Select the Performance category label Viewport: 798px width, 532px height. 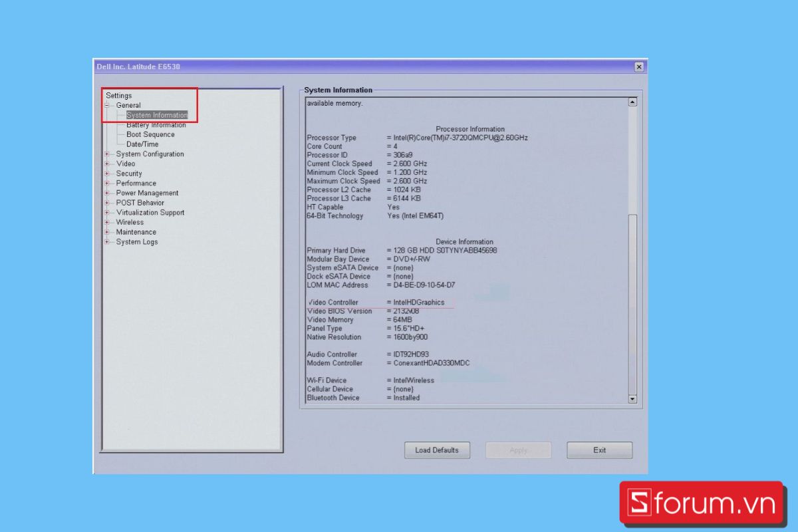pos(136,184)
